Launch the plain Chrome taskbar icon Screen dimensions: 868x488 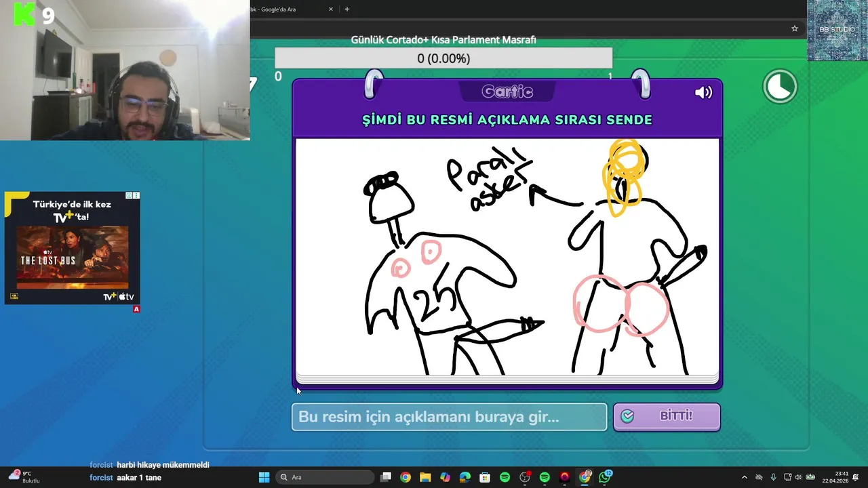tap(405, 477)
